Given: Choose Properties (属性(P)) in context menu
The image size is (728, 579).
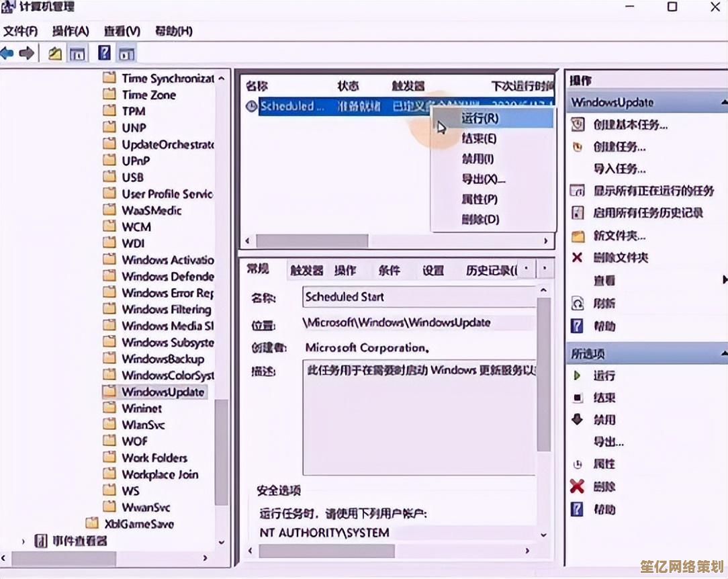Looking at the screenshot, I should (480, 199).
